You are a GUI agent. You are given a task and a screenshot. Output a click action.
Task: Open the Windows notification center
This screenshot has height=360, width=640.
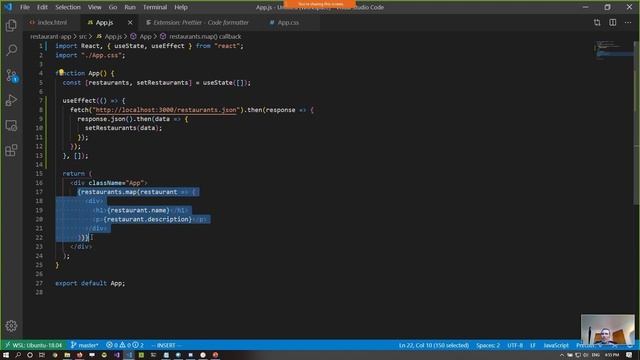tap(629, 355)
